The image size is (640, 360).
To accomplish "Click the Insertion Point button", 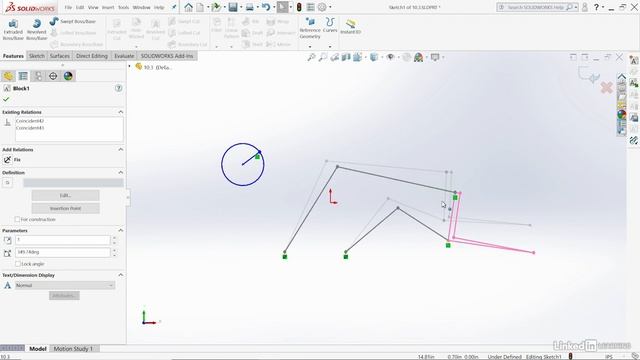I will point(65,209).
